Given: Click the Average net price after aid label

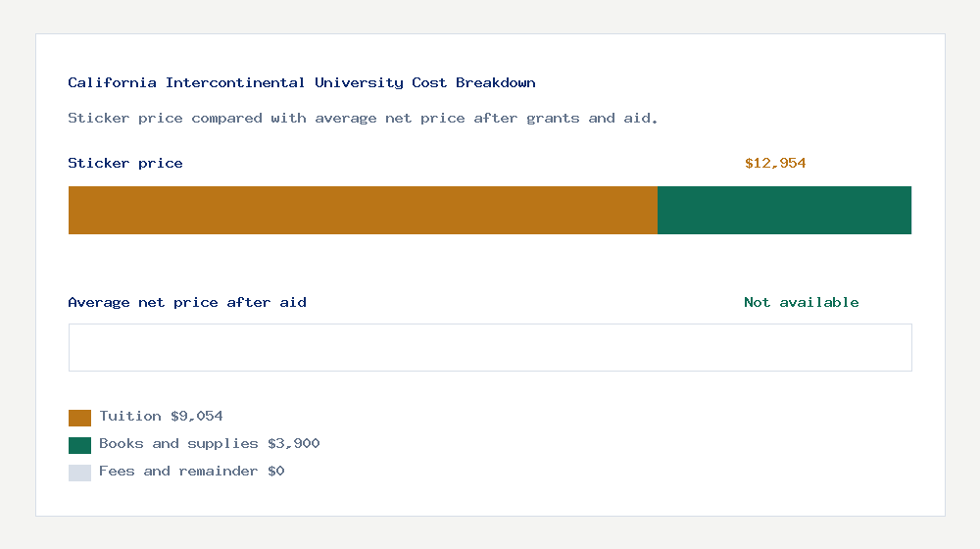Looking at the screenshot, I should point(187,303).
